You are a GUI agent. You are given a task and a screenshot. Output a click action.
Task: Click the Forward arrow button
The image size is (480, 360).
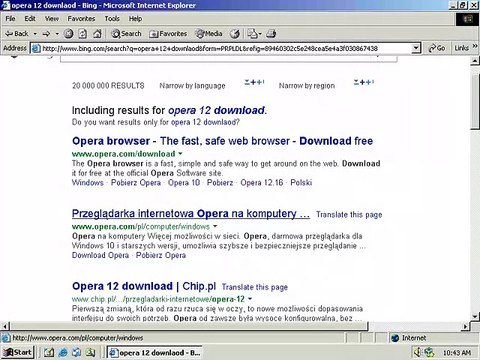click(46, 34)
